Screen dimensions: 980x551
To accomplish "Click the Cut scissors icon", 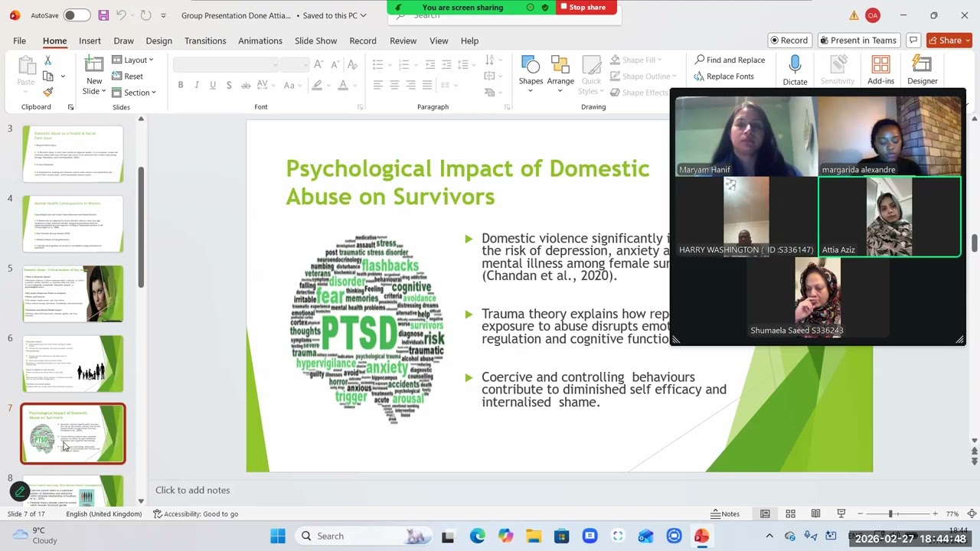I will [x=48, y=60].
